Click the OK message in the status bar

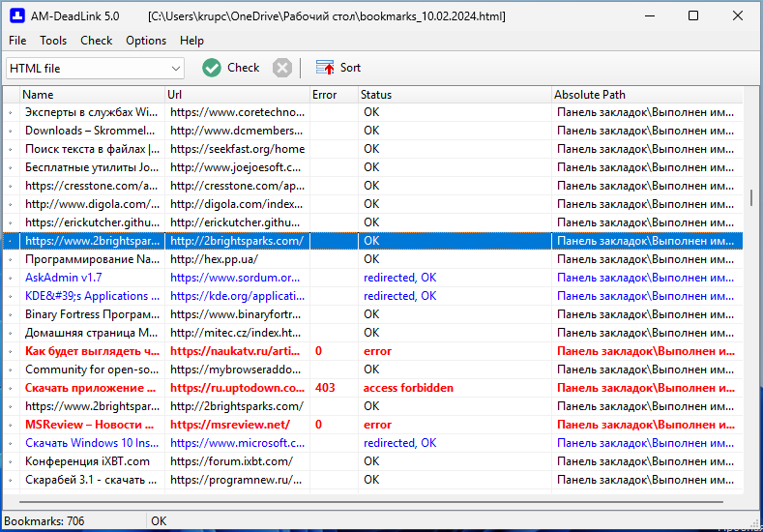(159, 521)
